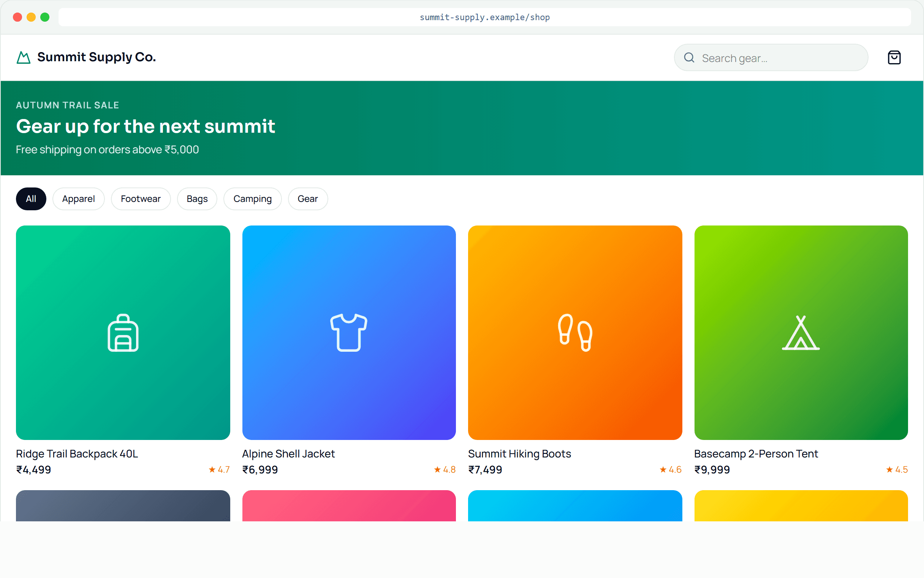The height and width of the screenshot is (578, 924).
Task: Open Alpine Shell Jacket product title
Action: [x=288, y=454]
